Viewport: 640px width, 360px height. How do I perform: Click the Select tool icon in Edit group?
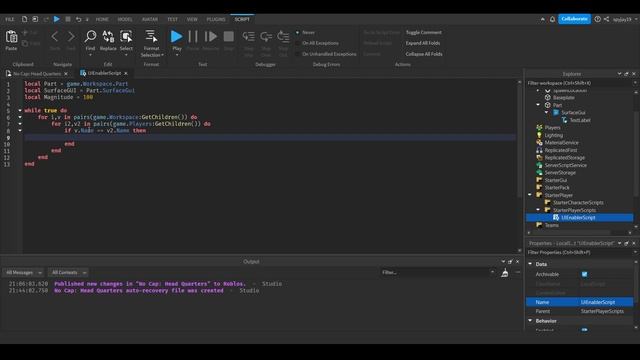pos(126,36)
